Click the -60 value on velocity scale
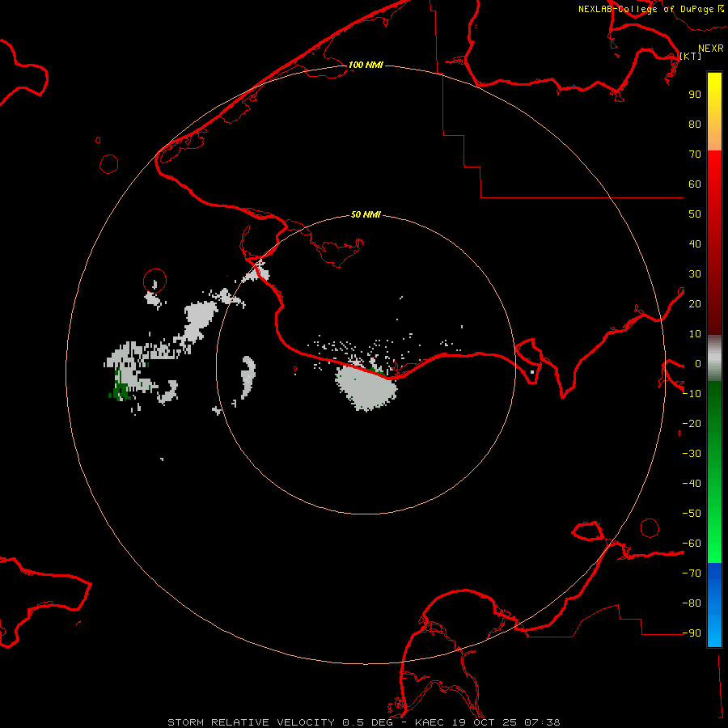728x728 pixels. pyautogui.click(x=692, y=544)
